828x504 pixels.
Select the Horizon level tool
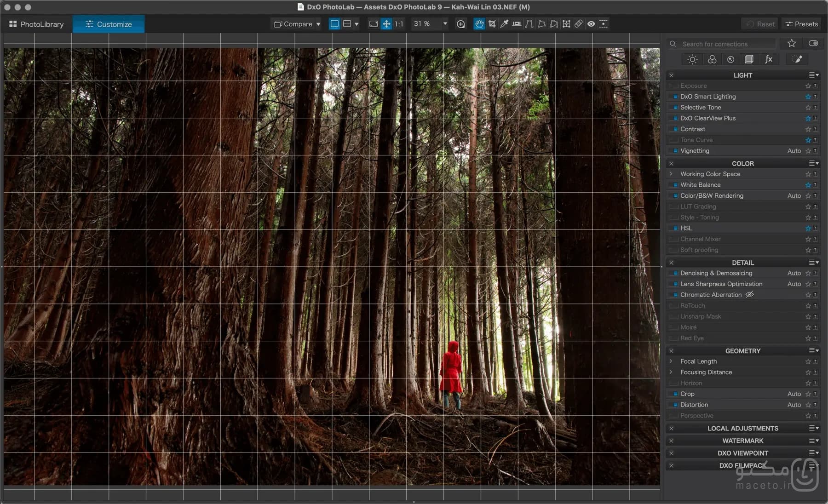click(x=517, y=24)
